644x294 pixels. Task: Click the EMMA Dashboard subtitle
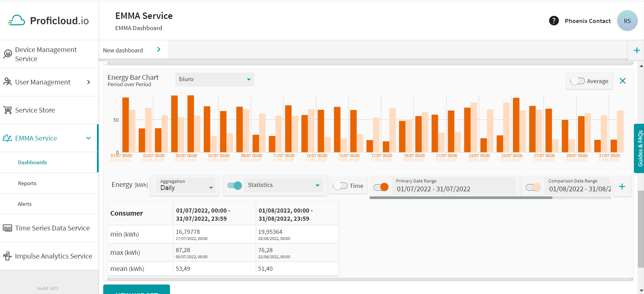tap(138, 28)
